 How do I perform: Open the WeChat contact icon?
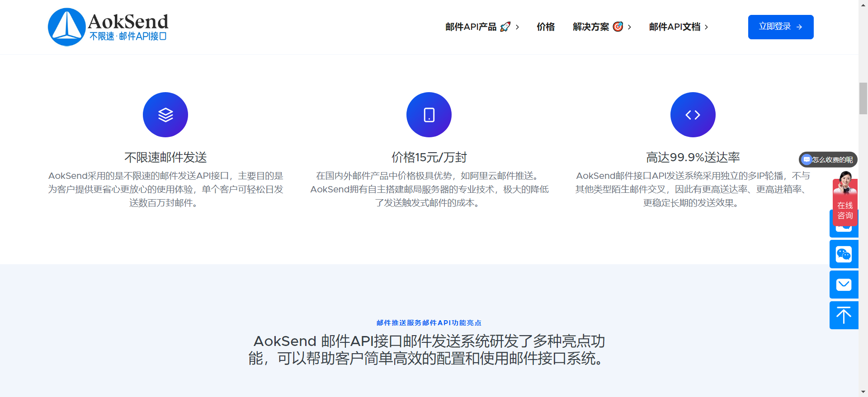click(844, 254)
